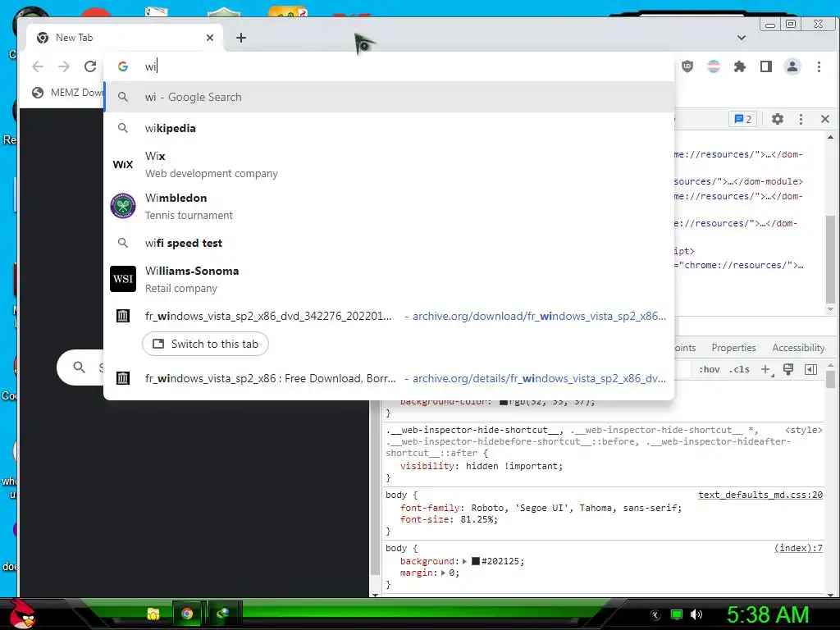
Task: Click the 5:38 AM clock
Action: click(767, 614)
